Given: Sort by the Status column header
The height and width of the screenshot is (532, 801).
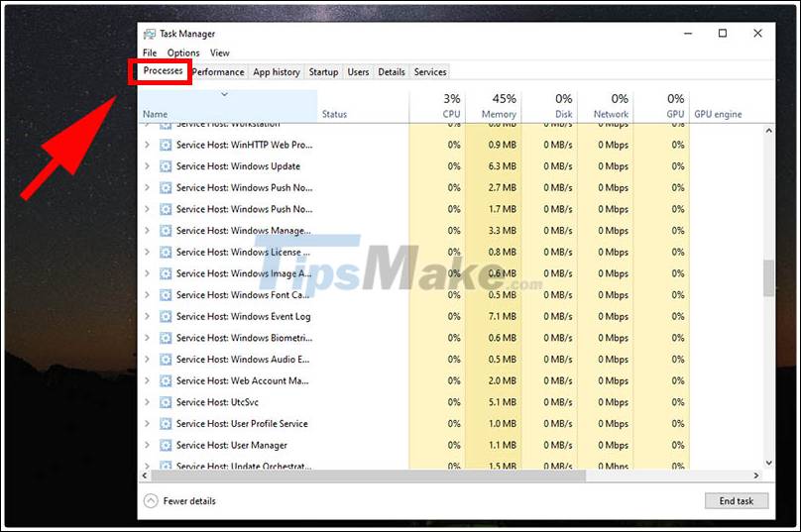Looking at the screenshot, I should pos(363,106).
